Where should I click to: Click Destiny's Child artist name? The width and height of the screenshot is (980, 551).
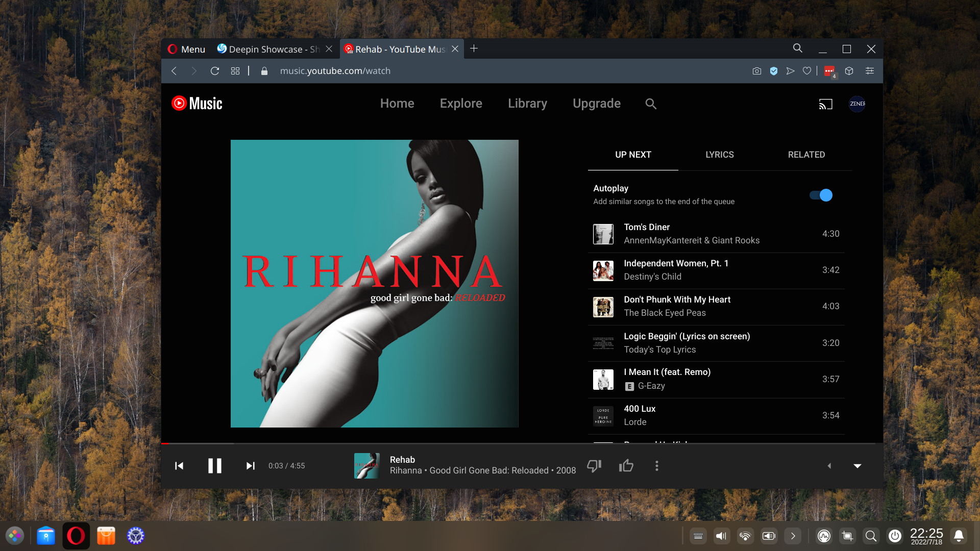[652, 277]
